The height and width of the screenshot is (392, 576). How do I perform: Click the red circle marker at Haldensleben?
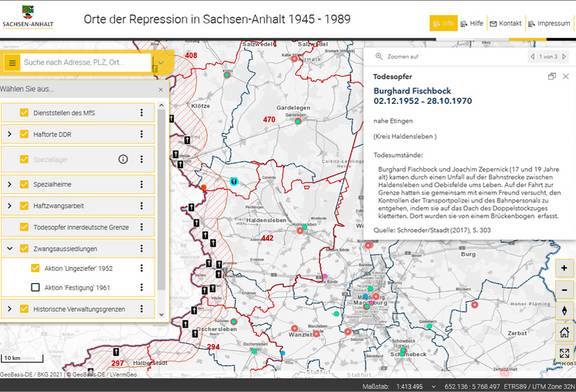point(300,231)
